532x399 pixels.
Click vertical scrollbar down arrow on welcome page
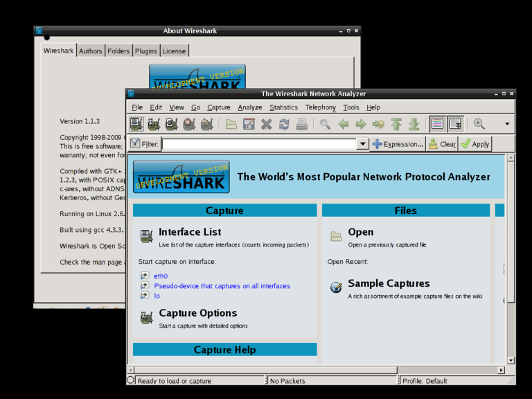511,360
